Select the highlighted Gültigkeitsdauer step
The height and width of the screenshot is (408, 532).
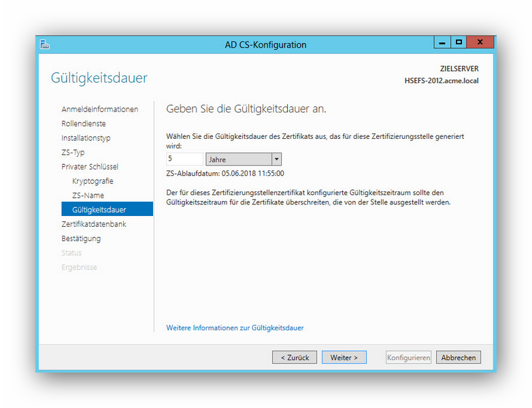pyautogui.click(x=99, y=210)
